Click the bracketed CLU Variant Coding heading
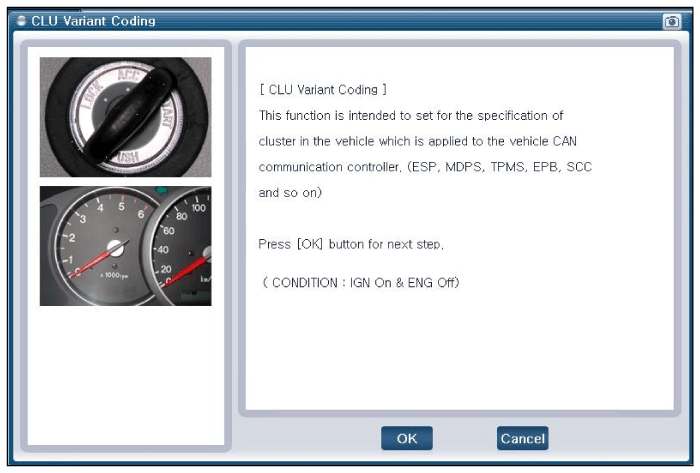The image size is (700, 473). coord(322,90)
